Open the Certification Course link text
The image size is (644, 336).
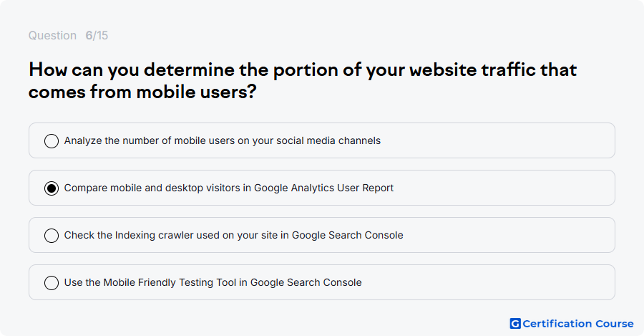pos(578,324)
